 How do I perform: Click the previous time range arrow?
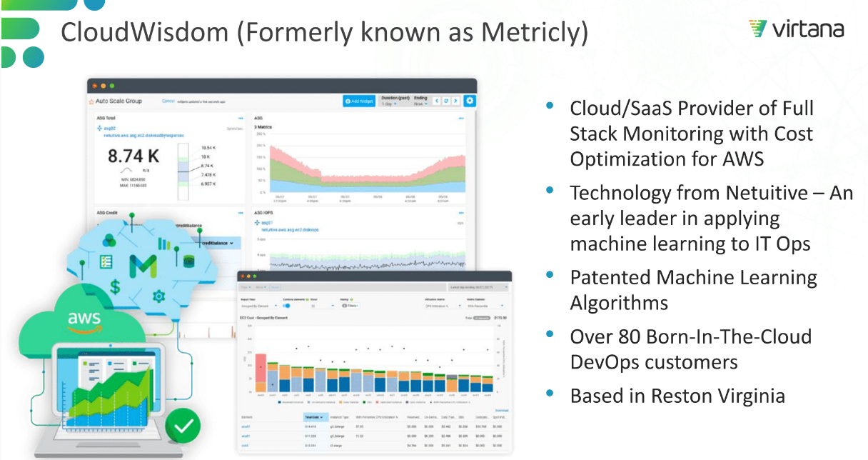tap(437, 101)
